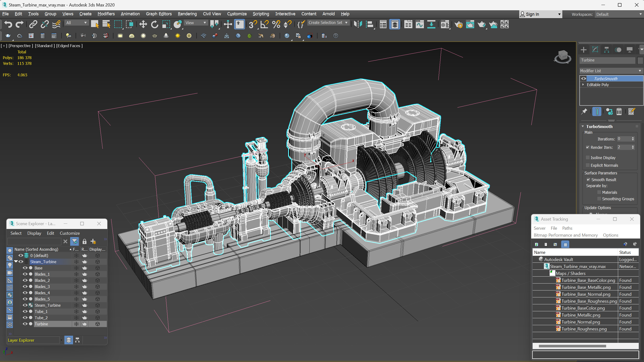Select the Select and Link tool
Viewport: 644px width, 362px height.
(33, 24)
